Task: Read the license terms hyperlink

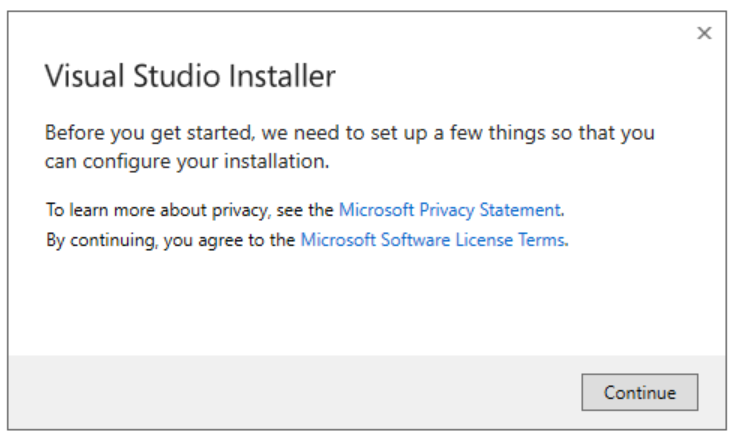Action: point(432,240)
